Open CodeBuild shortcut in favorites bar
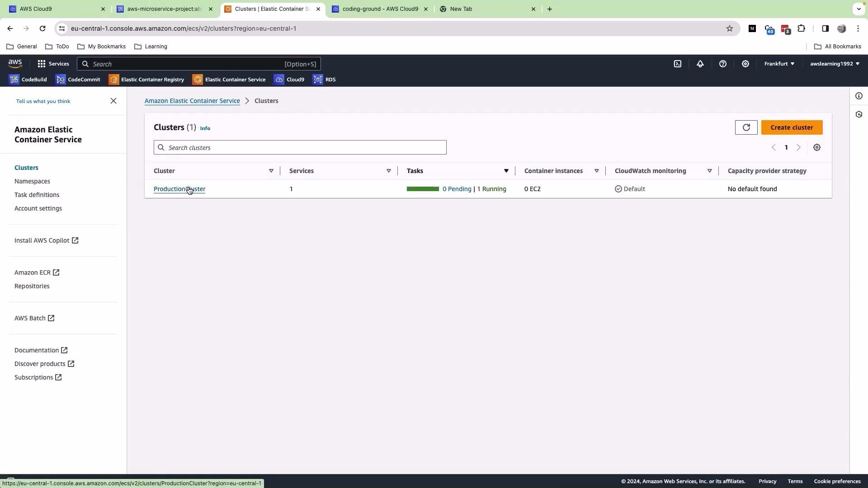The width and height of the screenshot is (868, 488). tap(28, 80)
